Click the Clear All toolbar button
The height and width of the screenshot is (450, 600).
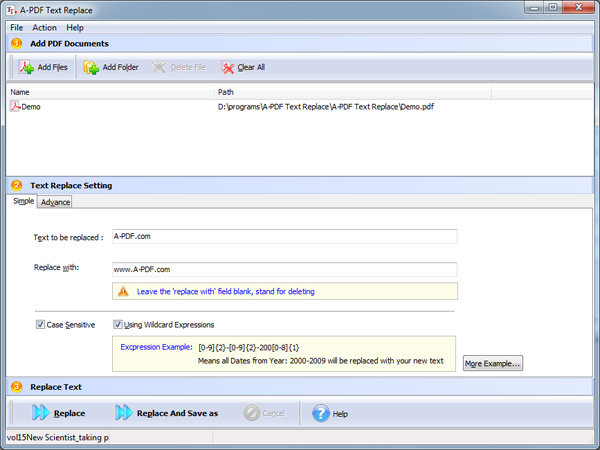tap(243, 67)
